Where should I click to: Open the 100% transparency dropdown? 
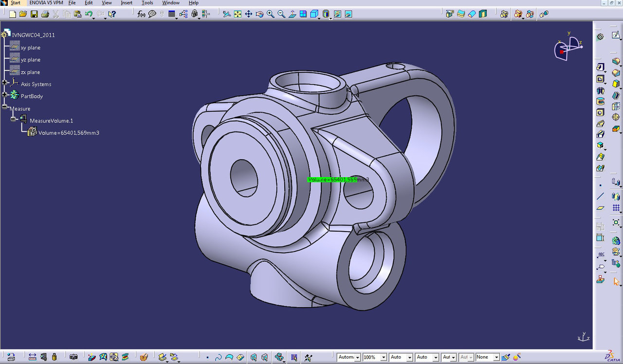383,357
